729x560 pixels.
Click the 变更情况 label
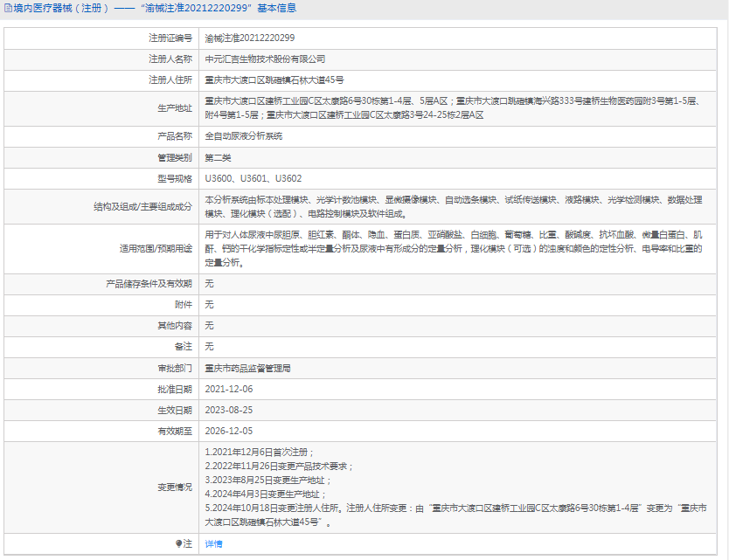(174, 487)
